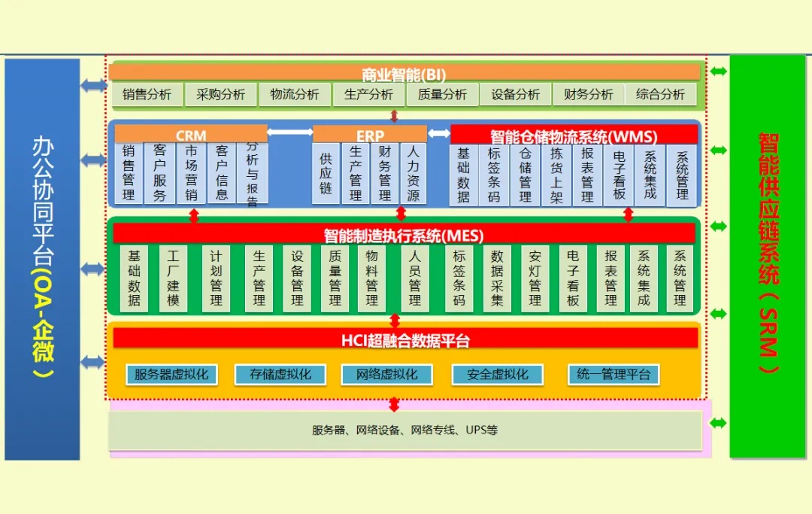Select 标签条码 under MES
812x514 pixels.
tap(459, 278)
